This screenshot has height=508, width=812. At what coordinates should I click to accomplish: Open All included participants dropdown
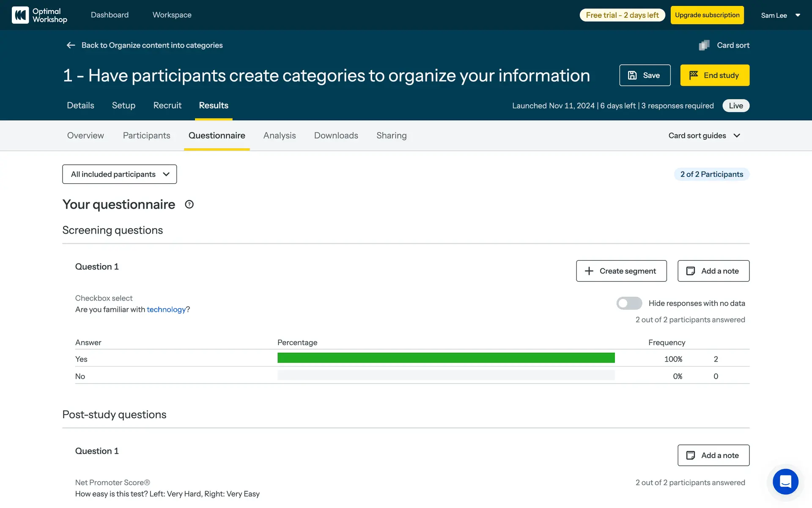(119, 174)
